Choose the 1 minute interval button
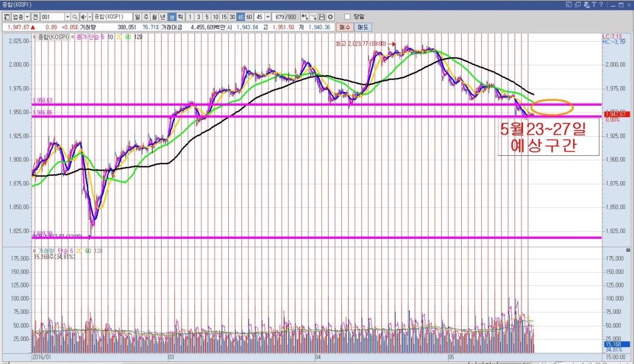The width and height of the screenshot is (634, 364). click(x=191, y=17)
